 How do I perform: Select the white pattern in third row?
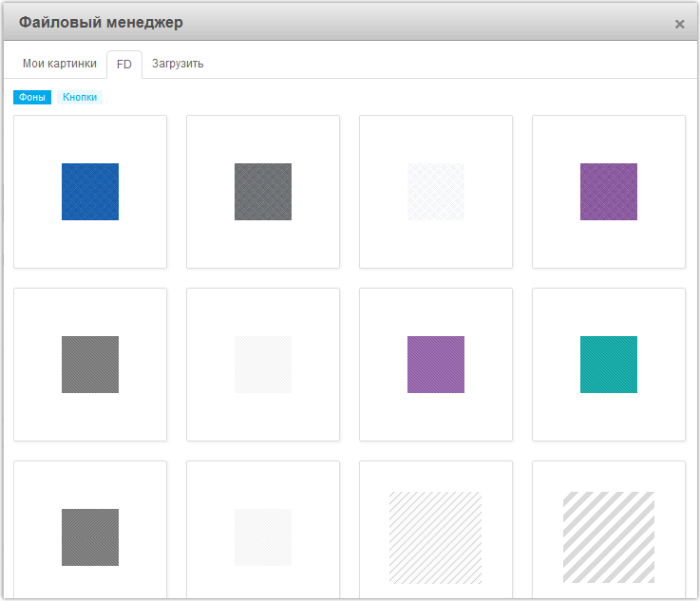(x=263, y=537)
